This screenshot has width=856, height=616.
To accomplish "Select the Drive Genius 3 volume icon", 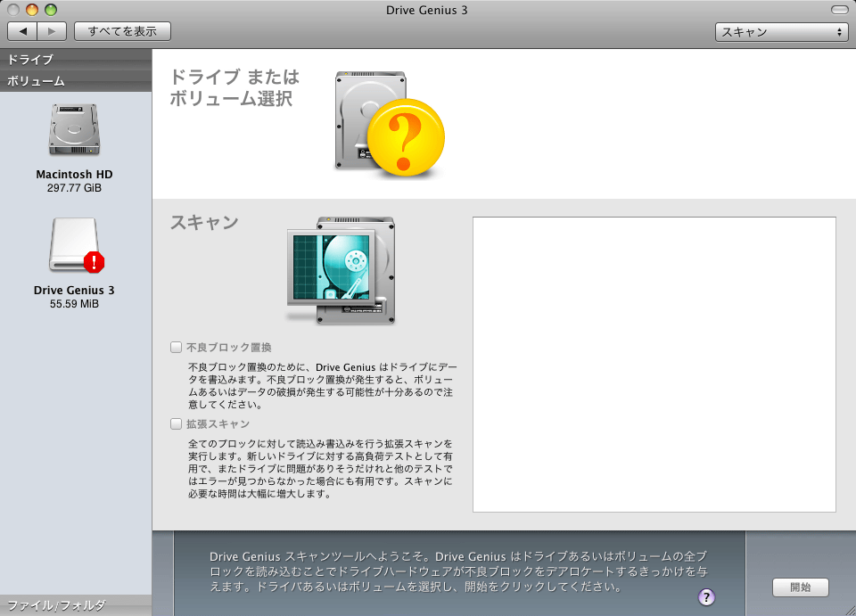I will pos(75,245).
